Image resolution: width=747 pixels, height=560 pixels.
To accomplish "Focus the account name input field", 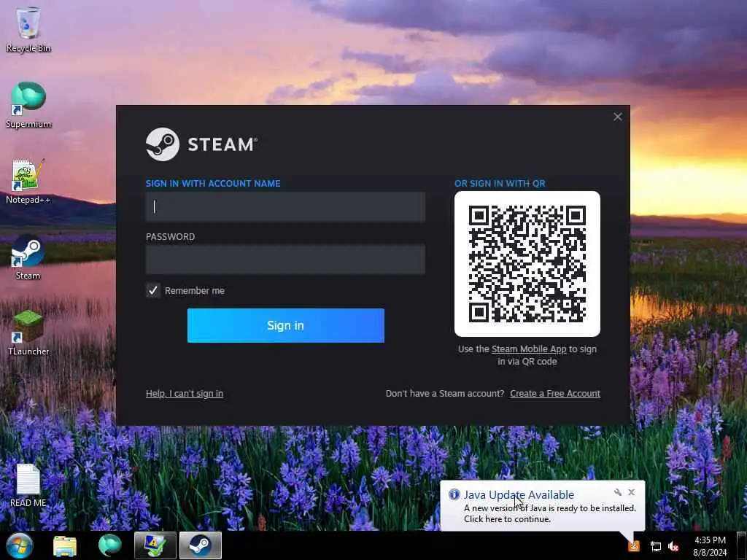I will point(285,206).
